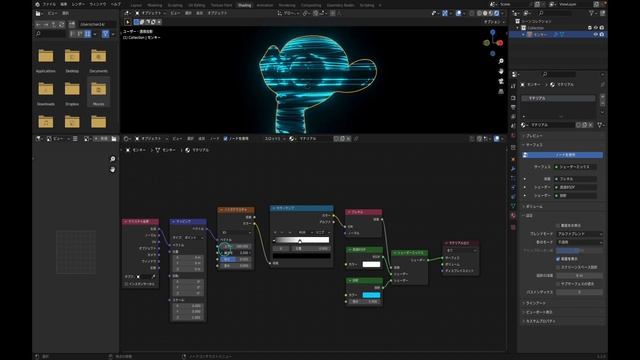This screenshot has height=360, width=640.
Task: Collapse the 設定 settings panel
Action: coord(528,216)
